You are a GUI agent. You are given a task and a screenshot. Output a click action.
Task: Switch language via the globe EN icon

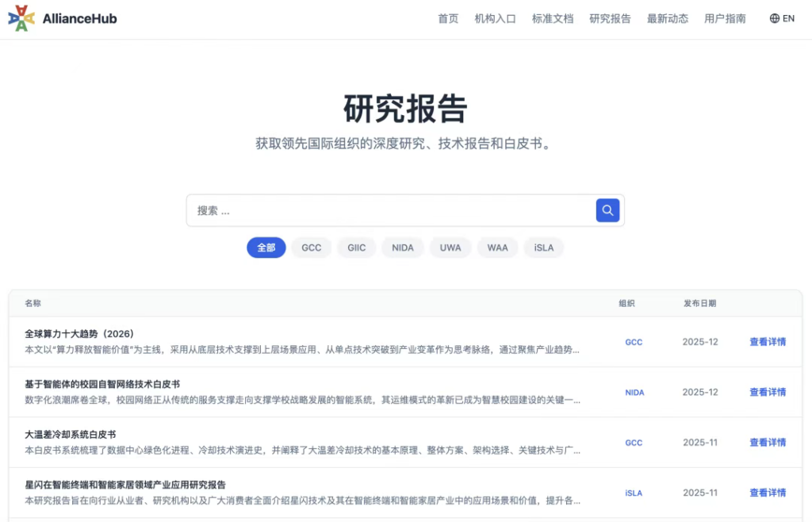tap(782, 18)
